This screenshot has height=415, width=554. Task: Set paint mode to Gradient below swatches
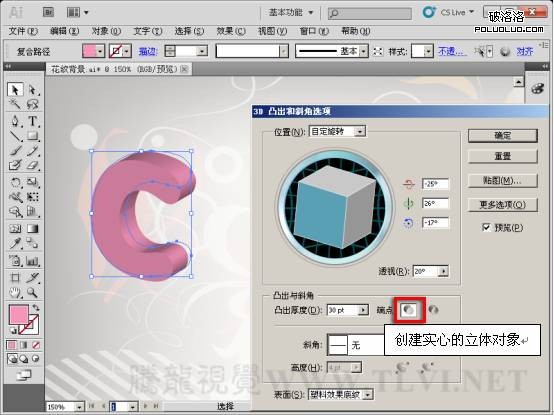[x=24, y=345]
